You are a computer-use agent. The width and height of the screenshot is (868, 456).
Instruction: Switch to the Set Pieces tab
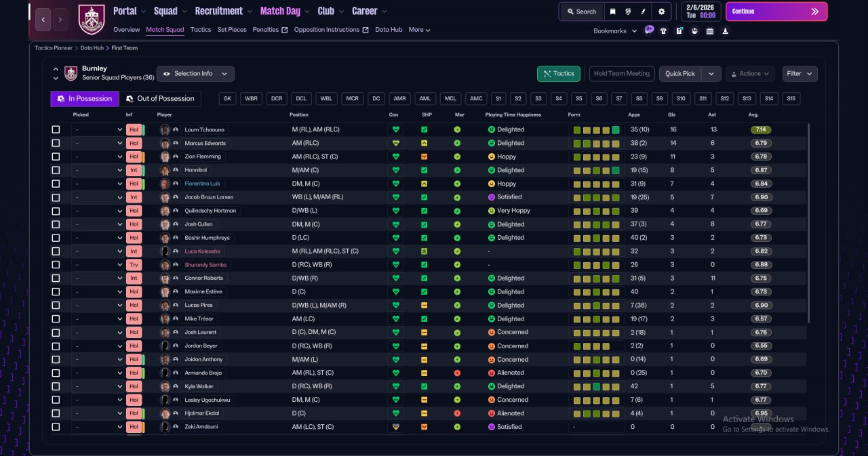tap(232, 30)
